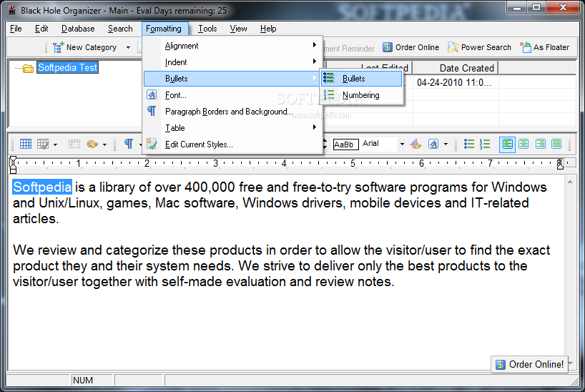Click the Softpedia Test folder icon
The height and width of the screenshot is (392, 585).
coord(28,69)
